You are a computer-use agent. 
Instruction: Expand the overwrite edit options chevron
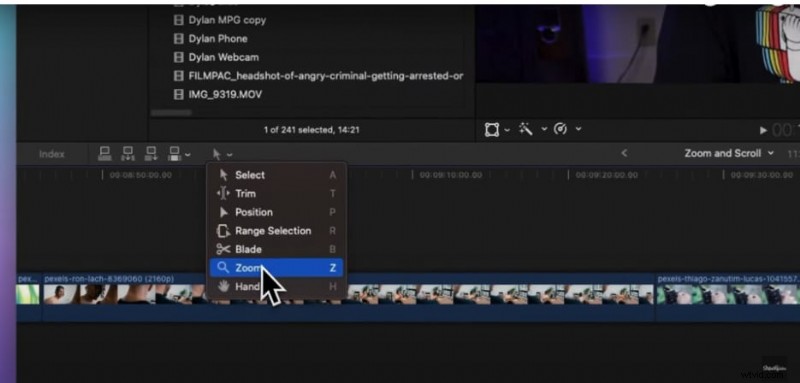[x=188, y=154]
